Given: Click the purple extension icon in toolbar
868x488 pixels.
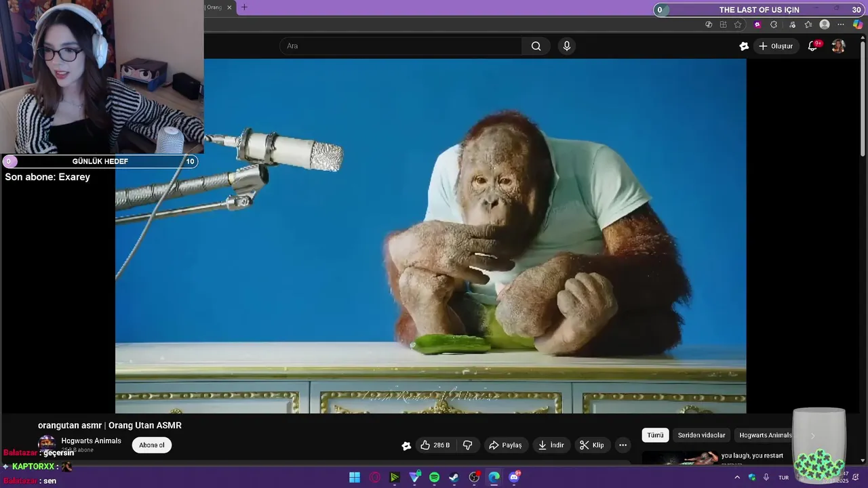Looking at the screenshot, I should click(x=757, y=24).
